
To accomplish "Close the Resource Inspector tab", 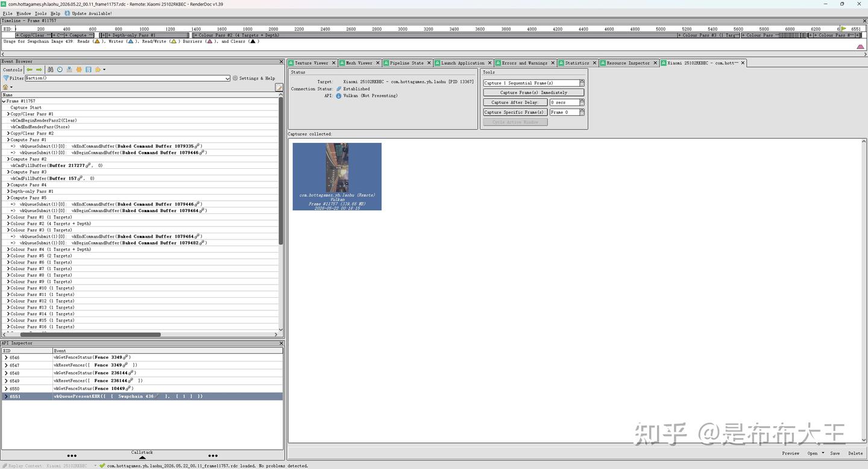I will 655,63.
